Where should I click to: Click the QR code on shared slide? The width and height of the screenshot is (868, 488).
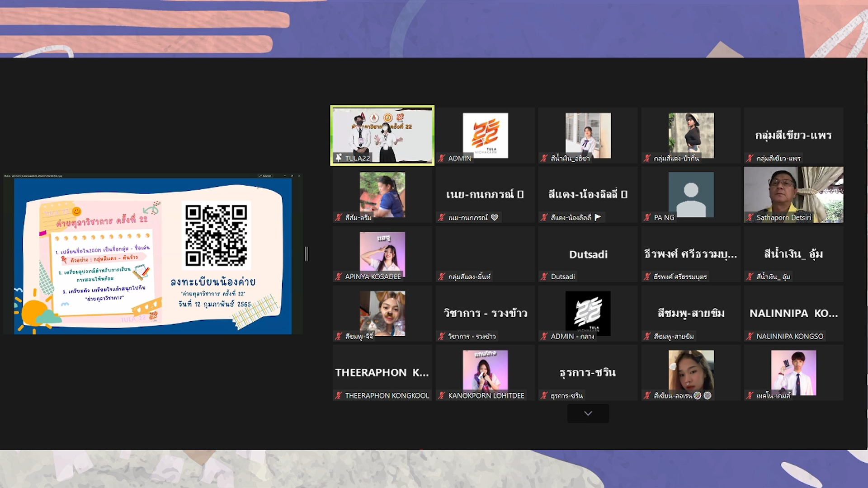216,235
